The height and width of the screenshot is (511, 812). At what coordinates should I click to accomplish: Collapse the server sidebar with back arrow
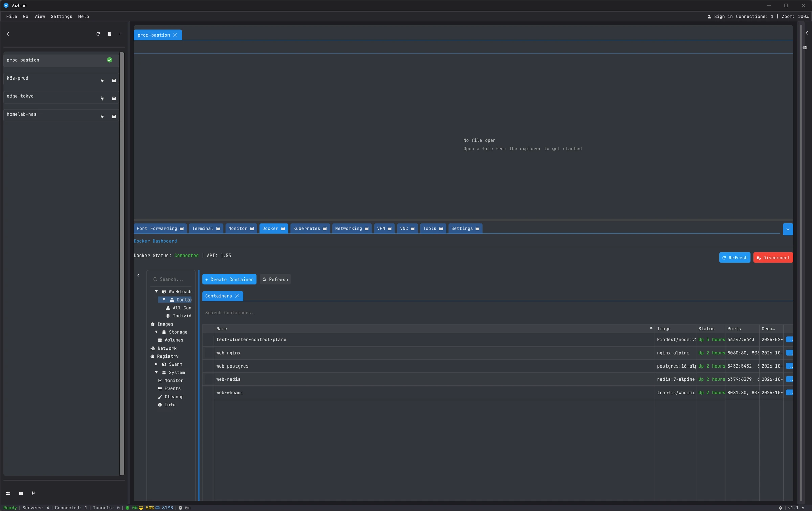(8, 34)
